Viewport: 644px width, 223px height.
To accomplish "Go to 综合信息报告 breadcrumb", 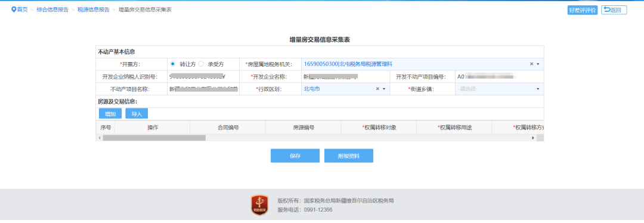I will [52, 10].
